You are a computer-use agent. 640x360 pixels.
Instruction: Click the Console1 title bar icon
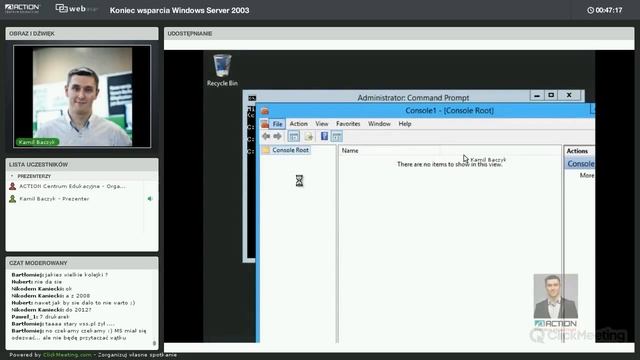265,111
